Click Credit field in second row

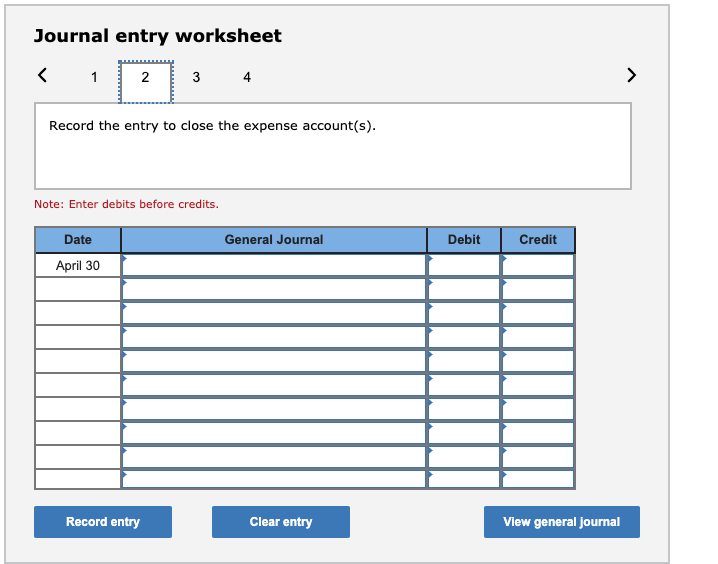click(x=538, y=289)
